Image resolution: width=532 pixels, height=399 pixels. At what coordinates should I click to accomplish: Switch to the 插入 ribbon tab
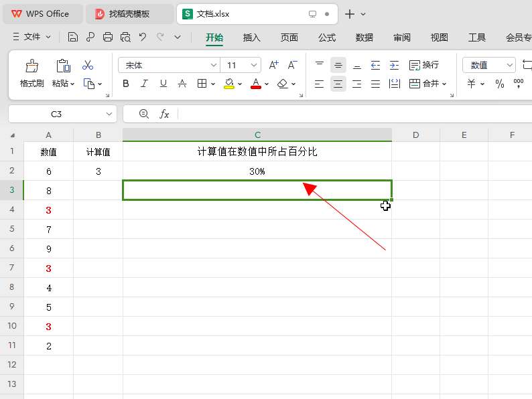pyautogui.click(x=251, y=37)
